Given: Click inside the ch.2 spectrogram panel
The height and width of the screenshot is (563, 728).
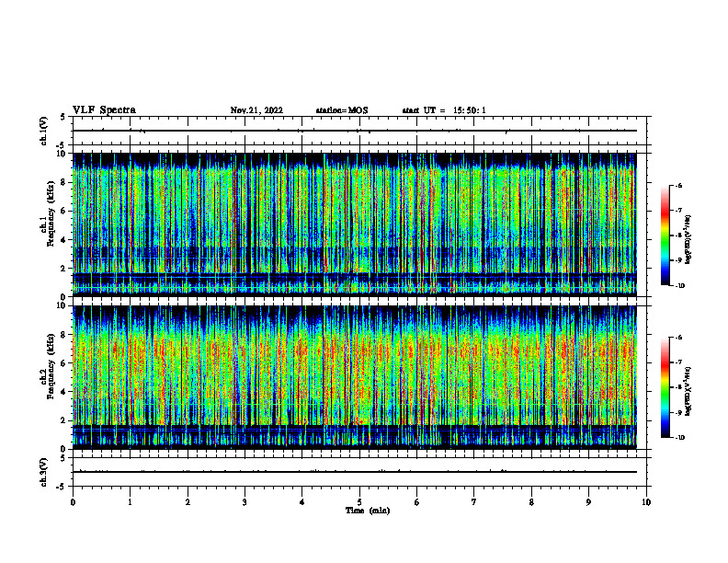Looking at the screenshot, I should click(355, 377).
